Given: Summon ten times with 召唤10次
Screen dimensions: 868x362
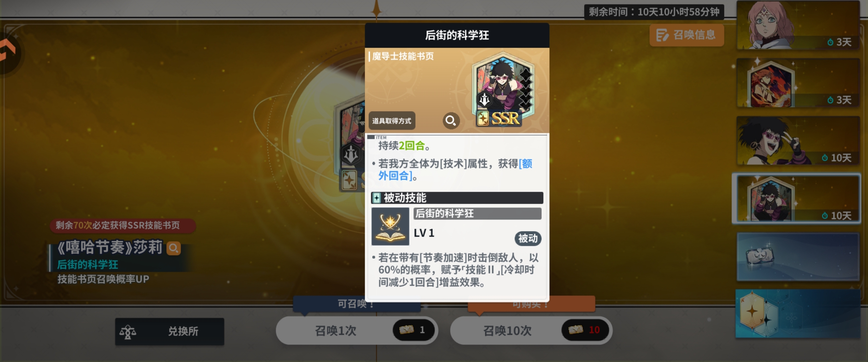Looking at the screenshot, I should click(x=531, y=330).
